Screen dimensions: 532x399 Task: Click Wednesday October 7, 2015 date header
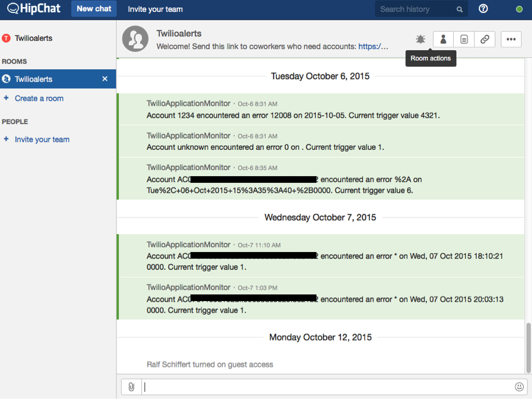320,217
